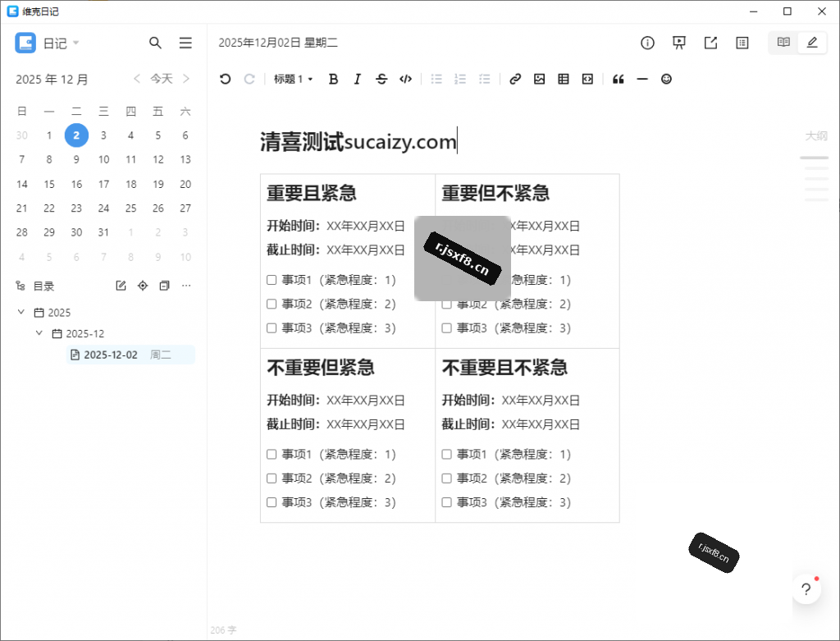Toggle bold formatting
This screenshot has width=840, height=641.
[x=333, y=80]
